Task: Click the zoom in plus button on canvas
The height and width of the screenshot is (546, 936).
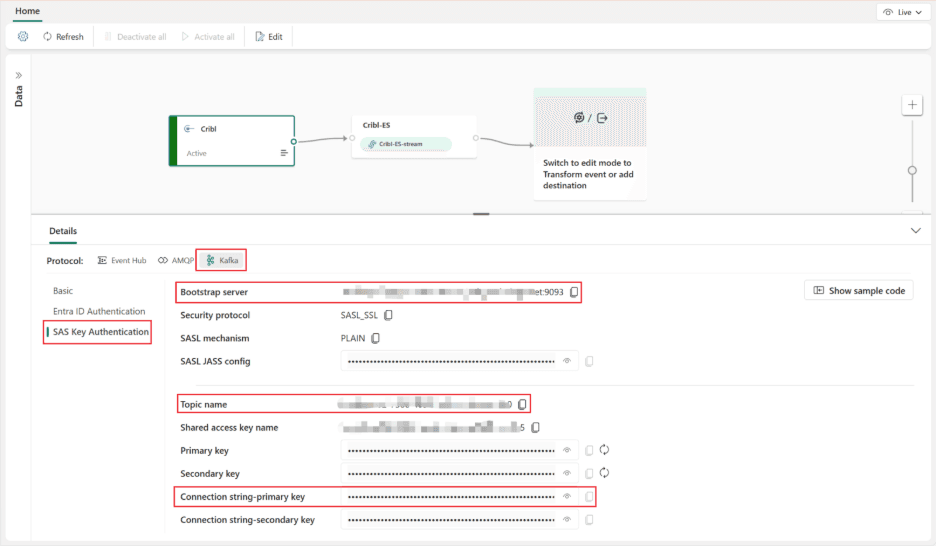Action: (912, 105)
